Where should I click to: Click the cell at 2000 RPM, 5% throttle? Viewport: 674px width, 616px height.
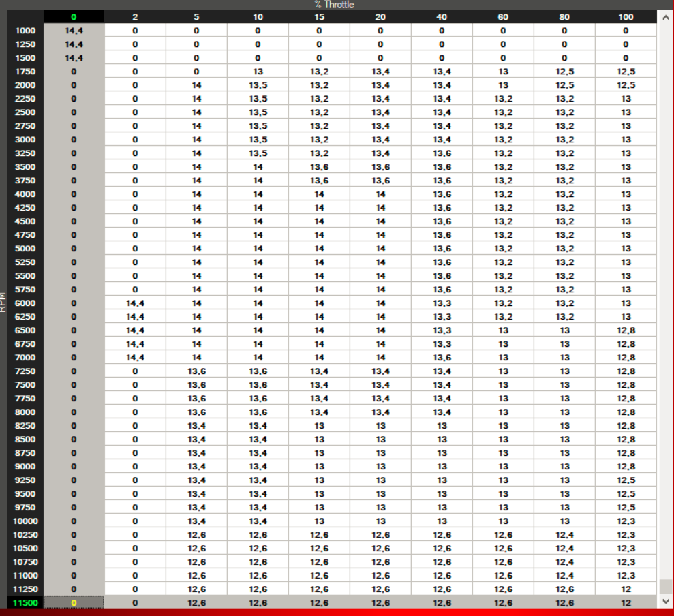coord(196,85)
